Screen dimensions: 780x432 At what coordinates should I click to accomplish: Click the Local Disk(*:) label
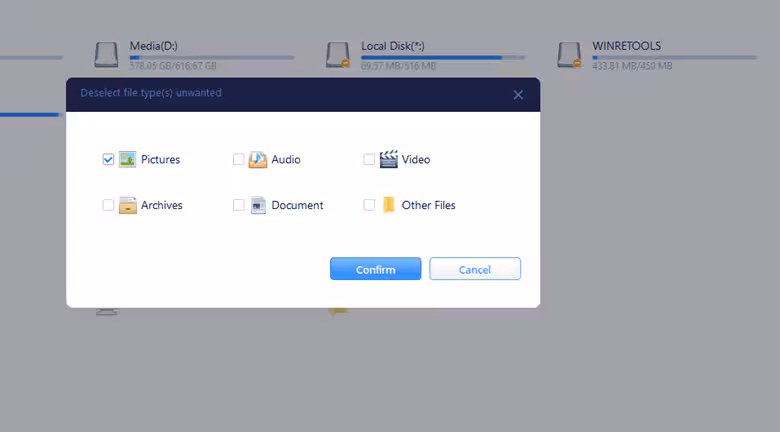393,46
